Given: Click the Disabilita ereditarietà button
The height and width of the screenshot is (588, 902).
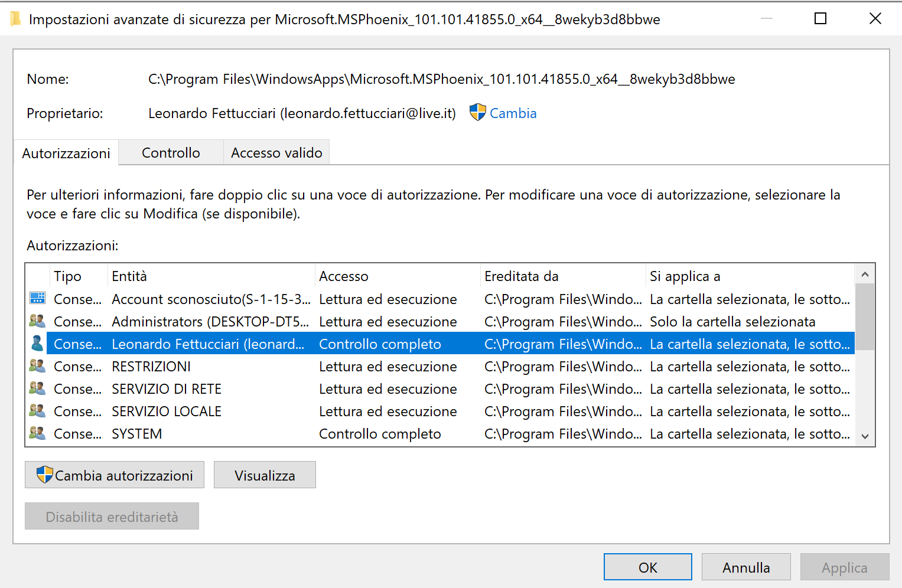Looking at the screenshot, I should coord(112,516).
